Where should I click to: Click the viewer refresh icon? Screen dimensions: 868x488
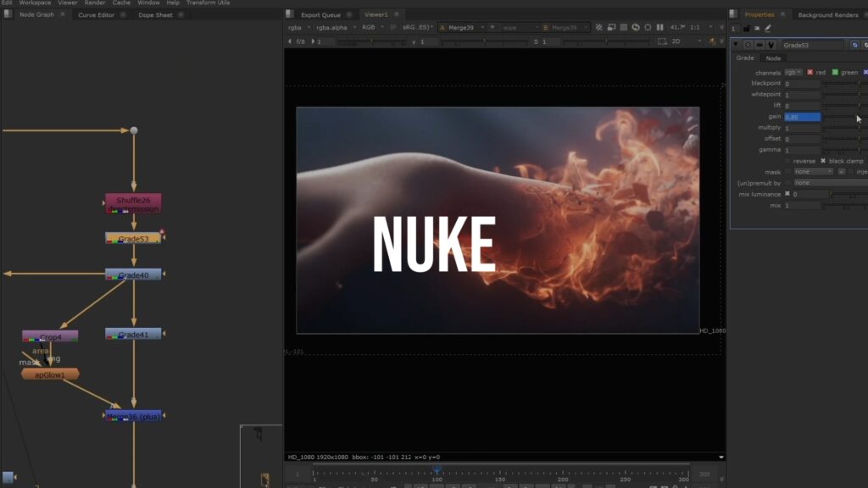pyautogui.click(x=636, y=27)
